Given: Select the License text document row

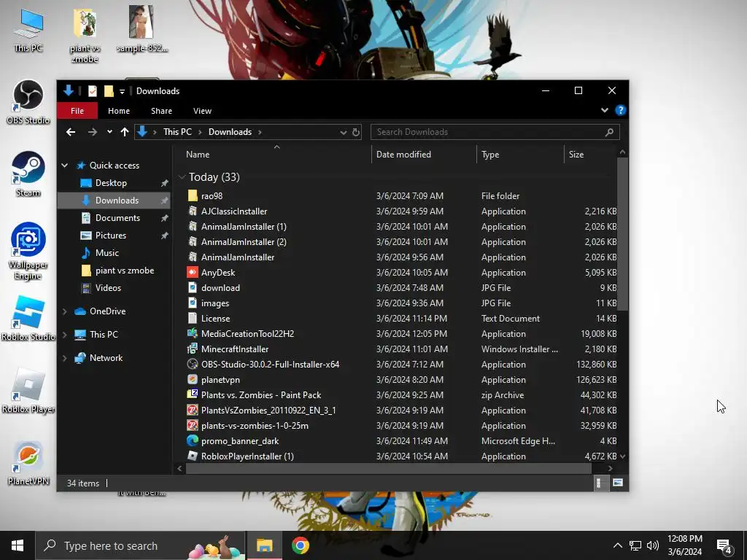Looking at the screenshot, I should point(402,319).
